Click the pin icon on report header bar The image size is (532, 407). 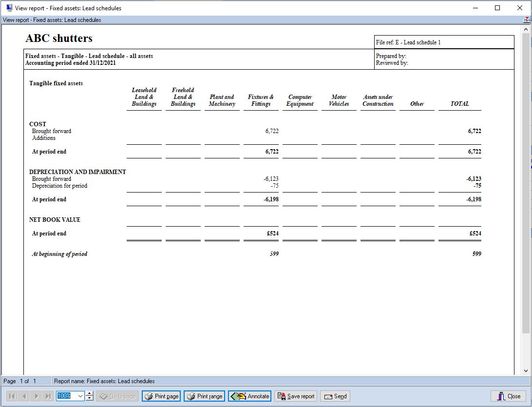(x=527, y=20)
